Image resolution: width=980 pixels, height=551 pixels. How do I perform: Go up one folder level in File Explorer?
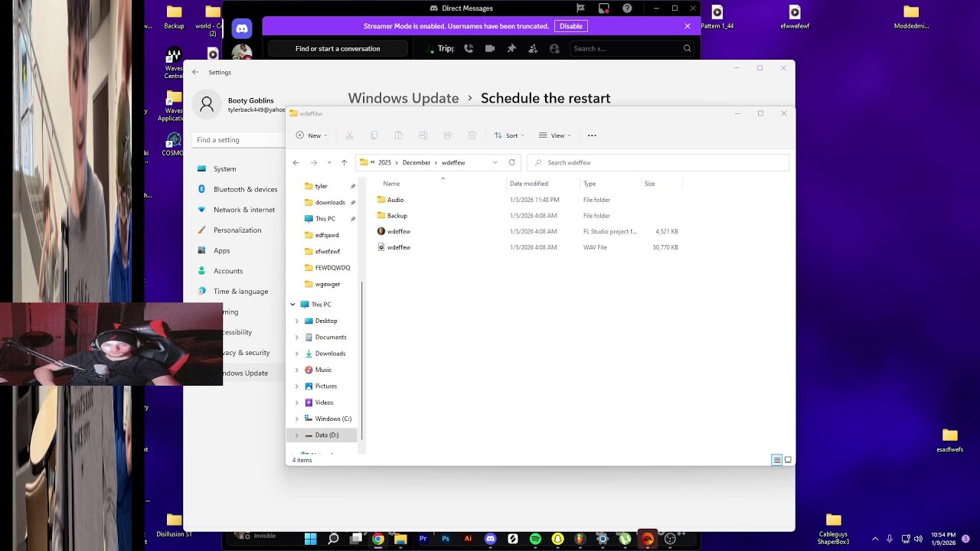click(344, 162)
